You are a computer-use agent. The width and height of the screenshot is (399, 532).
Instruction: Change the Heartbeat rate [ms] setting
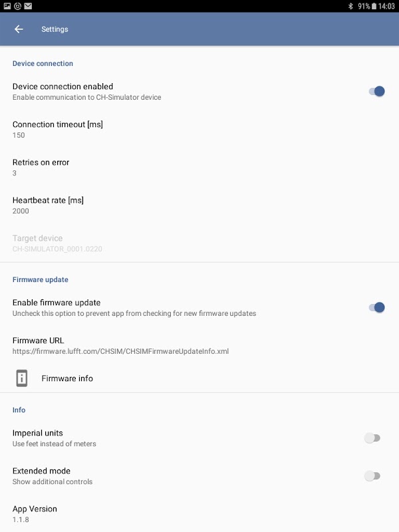click(199, 205)
